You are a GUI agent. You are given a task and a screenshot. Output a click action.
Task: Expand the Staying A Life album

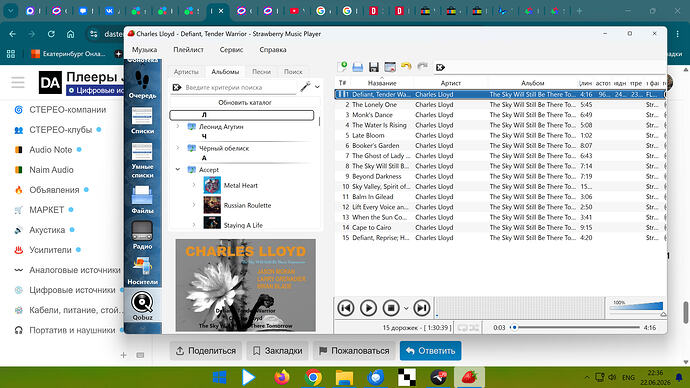194,225
